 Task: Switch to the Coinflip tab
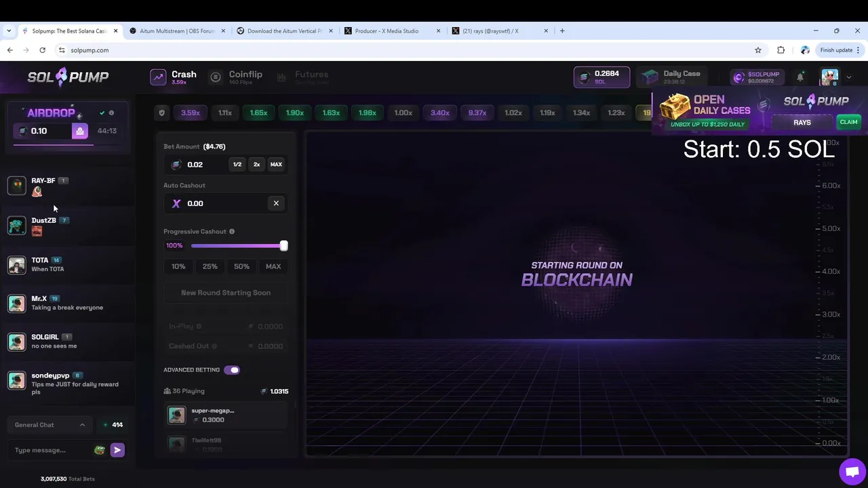coord(235,77)
